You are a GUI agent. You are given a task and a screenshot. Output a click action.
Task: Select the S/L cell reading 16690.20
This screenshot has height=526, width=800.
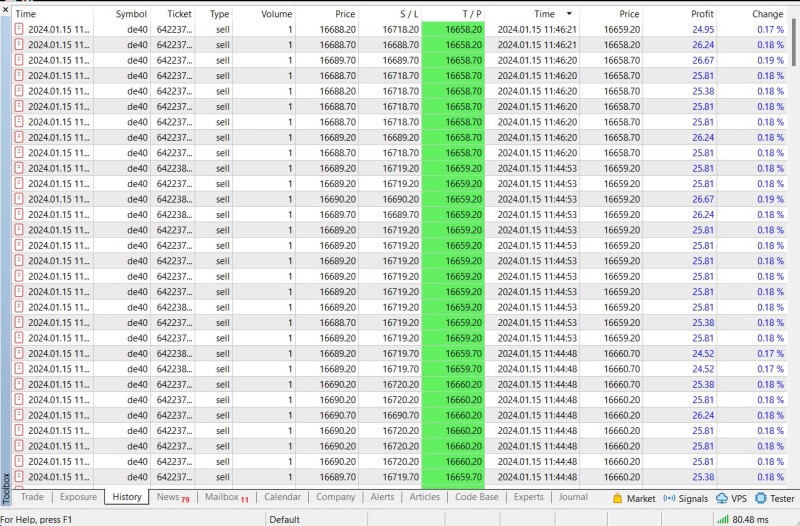click(x=401, y=199)
